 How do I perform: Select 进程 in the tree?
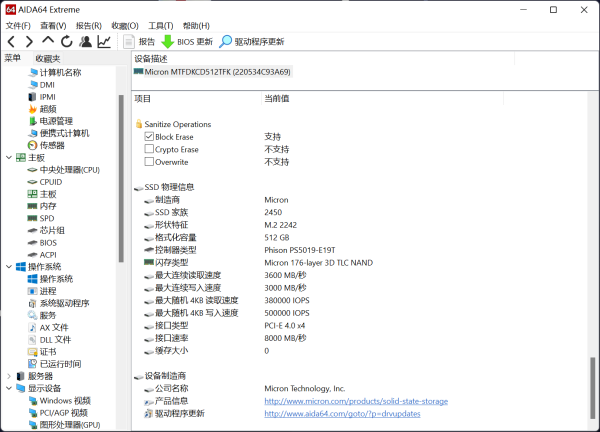[x=42, y=291]
